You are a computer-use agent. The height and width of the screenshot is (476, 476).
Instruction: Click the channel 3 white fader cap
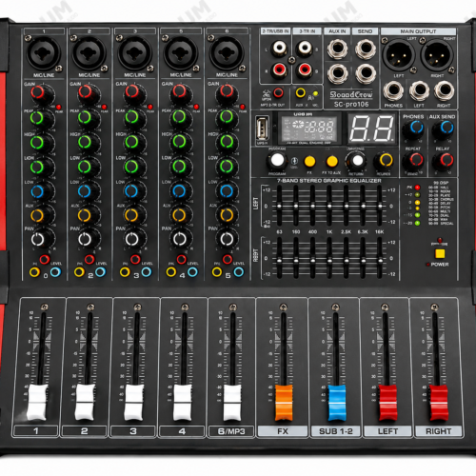click(134, 403)
